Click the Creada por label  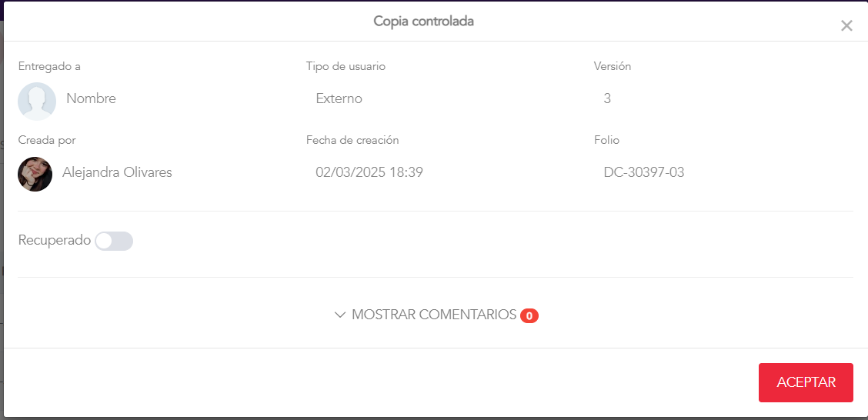47,140
